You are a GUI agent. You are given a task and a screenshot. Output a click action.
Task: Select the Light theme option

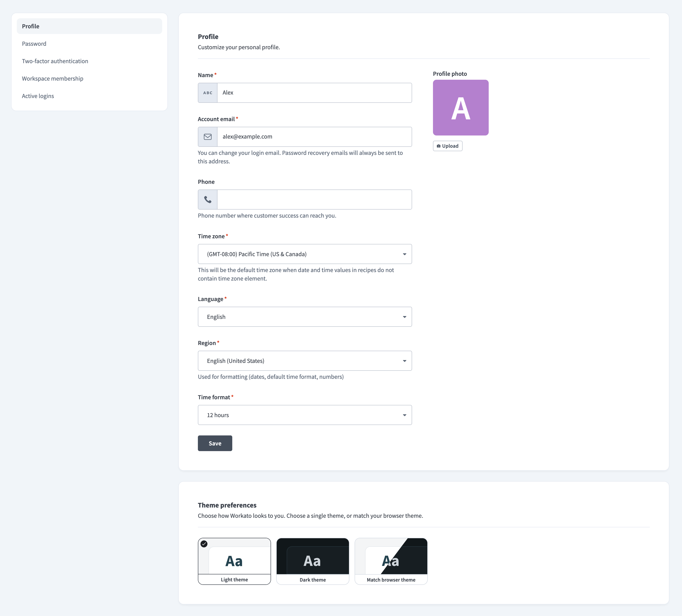tap(234, 562)
